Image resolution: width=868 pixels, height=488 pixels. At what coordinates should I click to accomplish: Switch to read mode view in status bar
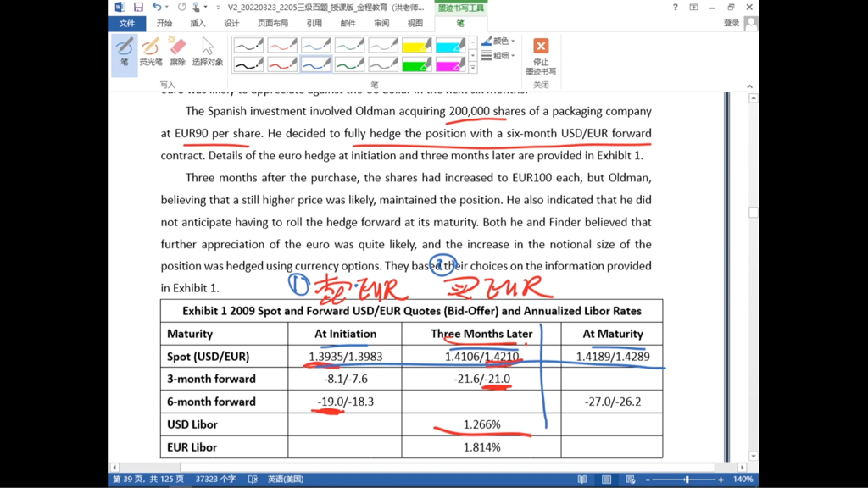(x=581, y=480)
